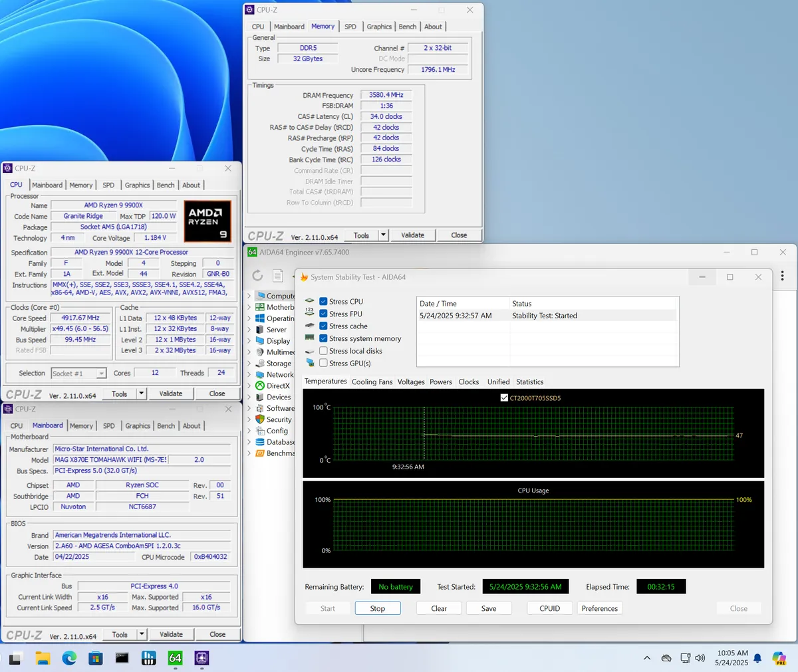Enable the Stress local disks option

coord(325,350)
